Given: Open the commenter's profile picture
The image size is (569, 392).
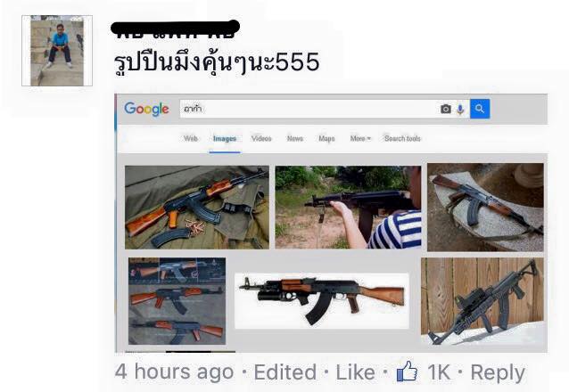Looking at the screenshot, I should tap(57, 51).
